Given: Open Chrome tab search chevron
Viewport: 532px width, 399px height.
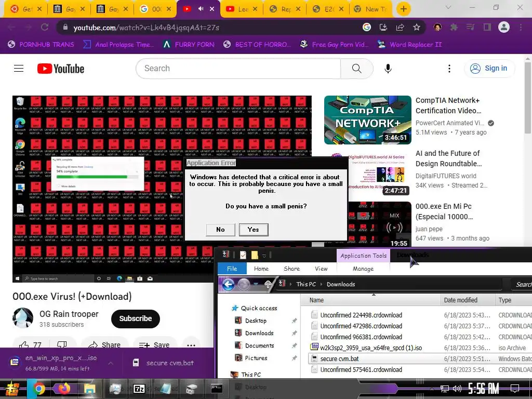Looking at the screenshot, I should point(448,7).
